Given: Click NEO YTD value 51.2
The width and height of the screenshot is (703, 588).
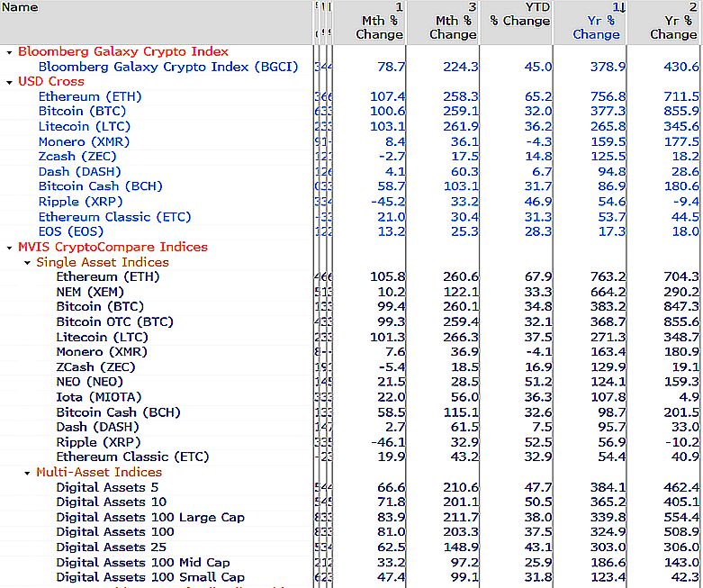Looking at the screenshot, I should coord(538,382).
